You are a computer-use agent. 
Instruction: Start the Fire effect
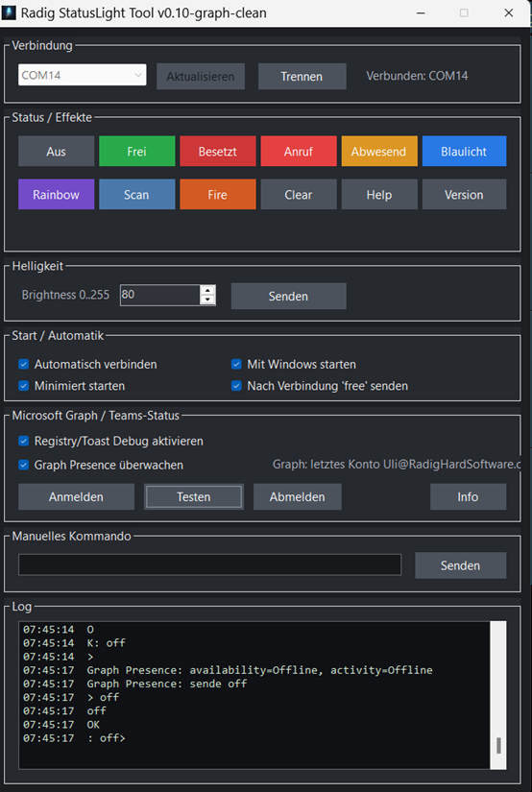pyautogui.click(x=218, y=194)
